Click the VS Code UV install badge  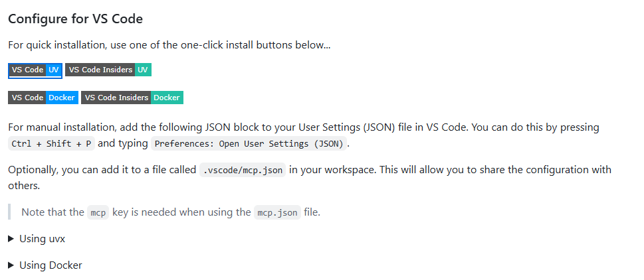35,70
